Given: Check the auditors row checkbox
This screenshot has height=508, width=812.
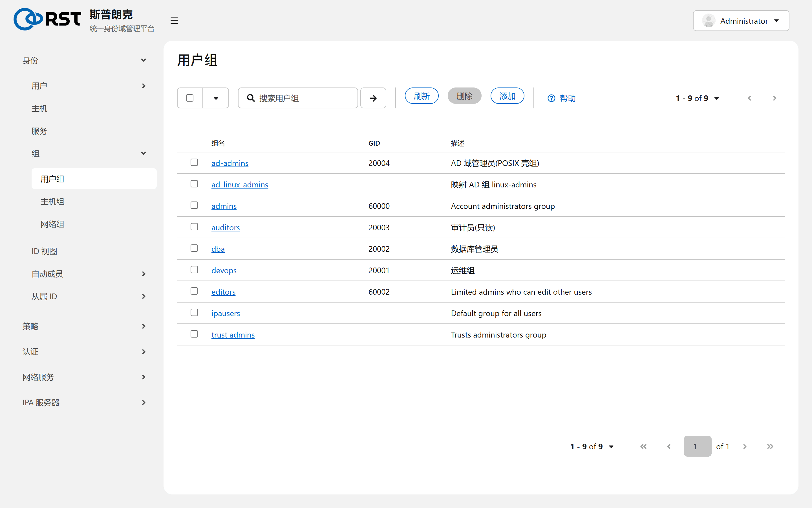Looking at the screenshot, I should (x=194, y=227).
